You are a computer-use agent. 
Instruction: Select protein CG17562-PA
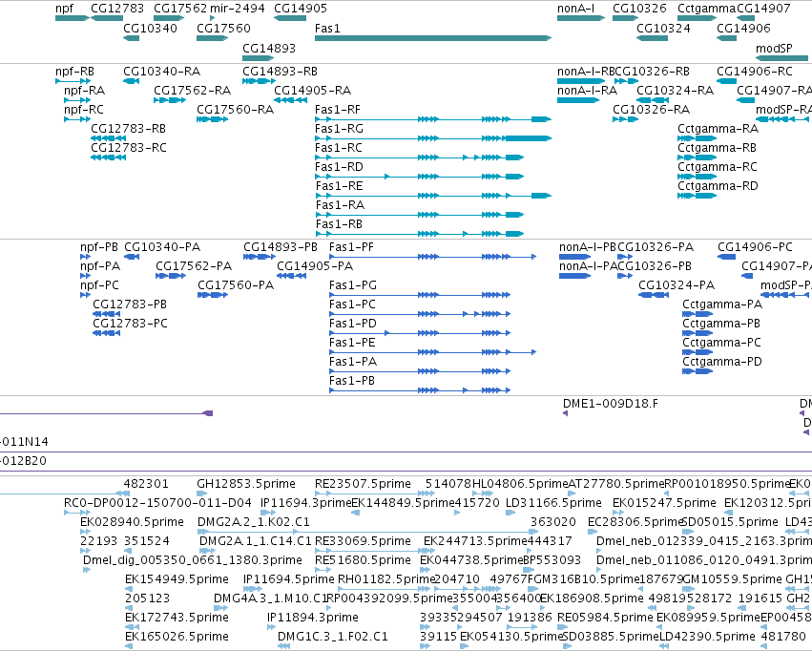click(171, 276)
